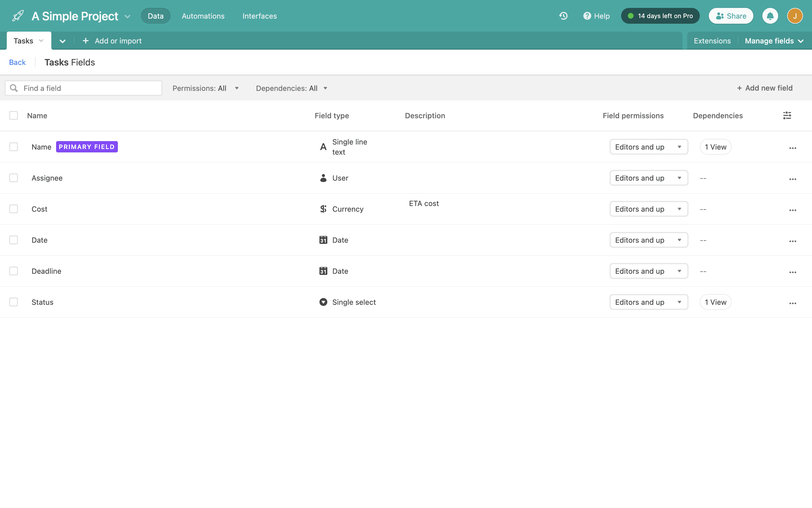The height and width of the screenshot is (508, 812).
Task: Click the search magnifier icon
Action: point(14,88)
